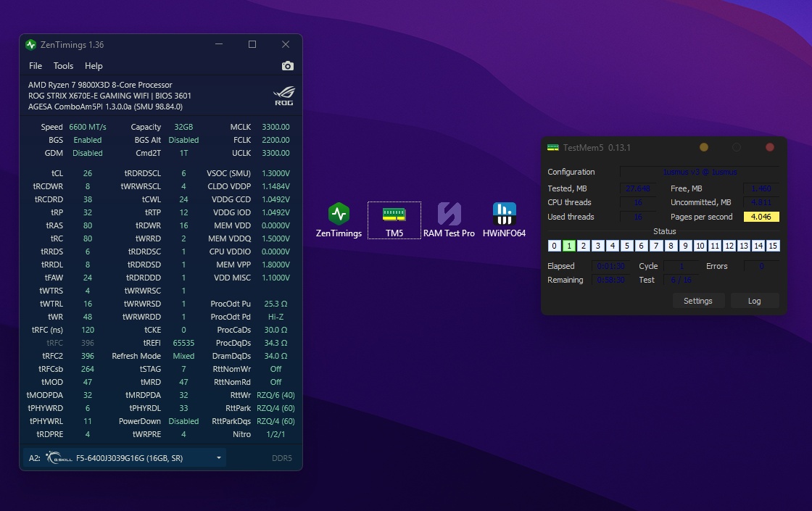Screen dimensions: 812x511
Task: Click the tRFC (ns) value 120
Action: pyautogui.click(x=88, y=330)
